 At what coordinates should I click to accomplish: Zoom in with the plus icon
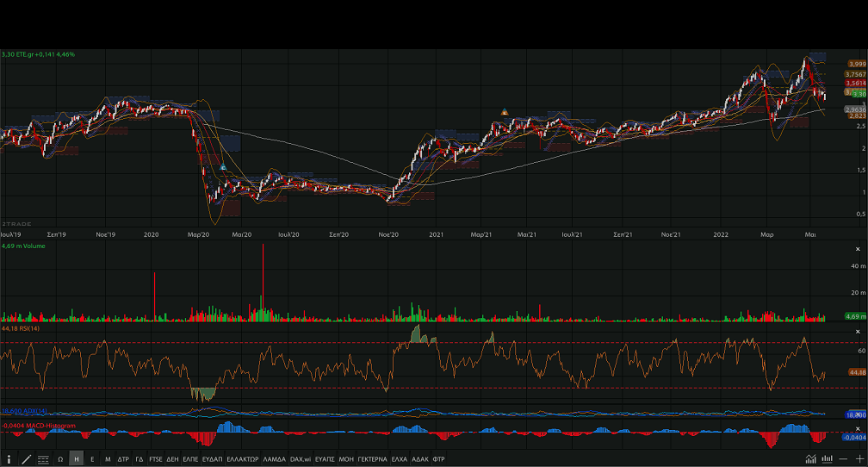click(859, 459)
